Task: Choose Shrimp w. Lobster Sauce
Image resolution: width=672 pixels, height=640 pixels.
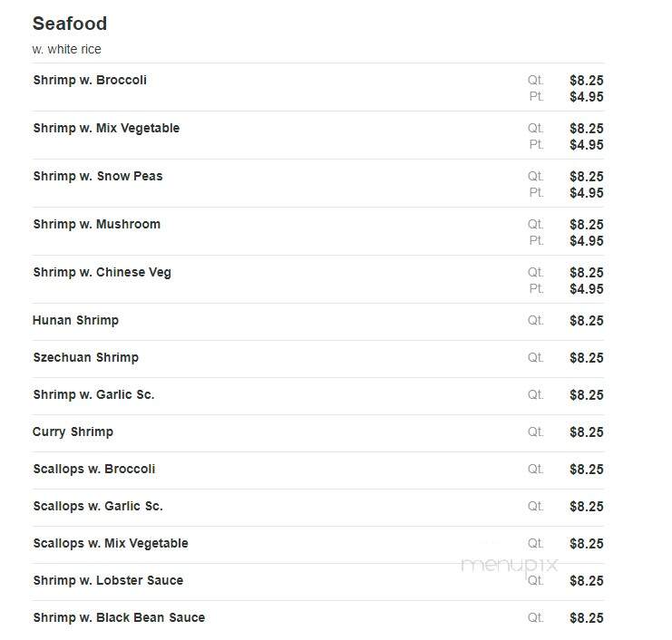Action: (108, 580)
